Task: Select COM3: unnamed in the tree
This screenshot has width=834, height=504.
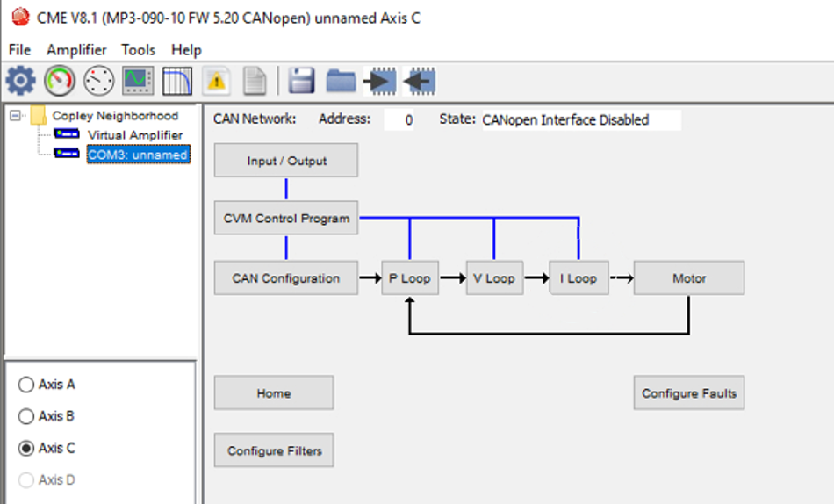Action: (139, 155)
